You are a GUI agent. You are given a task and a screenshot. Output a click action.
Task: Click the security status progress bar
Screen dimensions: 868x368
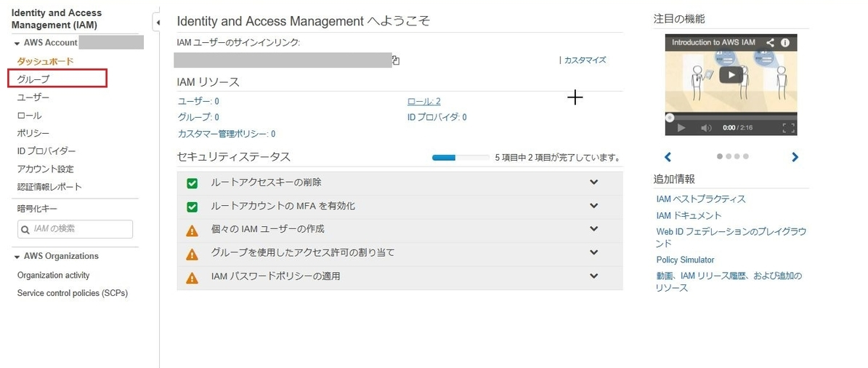461,158
